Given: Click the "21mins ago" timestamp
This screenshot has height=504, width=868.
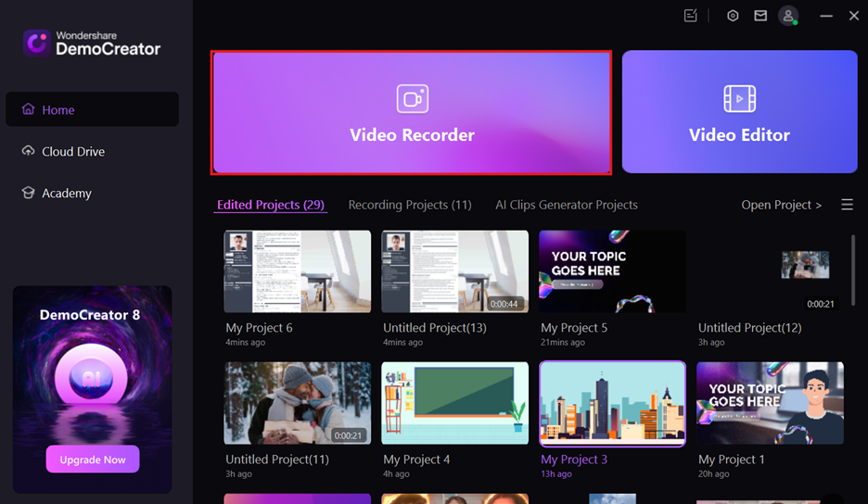Looking at the screenshot, I should (562, 343).
